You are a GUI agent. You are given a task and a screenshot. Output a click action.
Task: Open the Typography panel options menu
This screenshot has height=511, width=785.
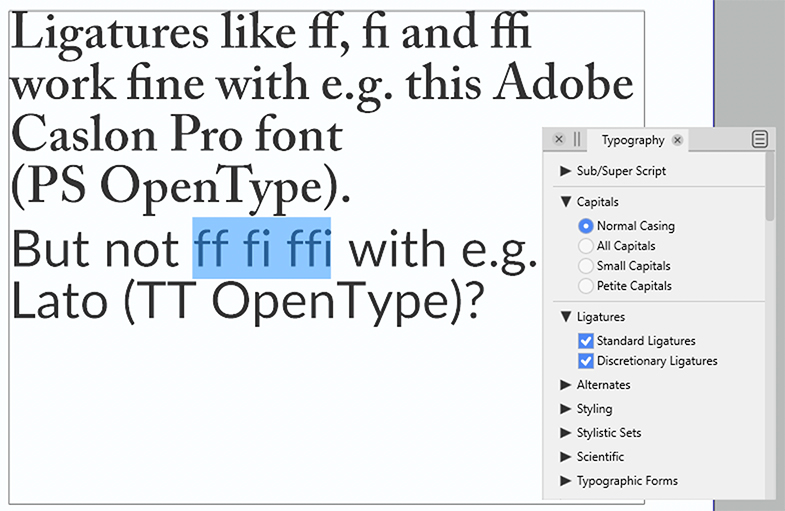click(x=760, y=140)
